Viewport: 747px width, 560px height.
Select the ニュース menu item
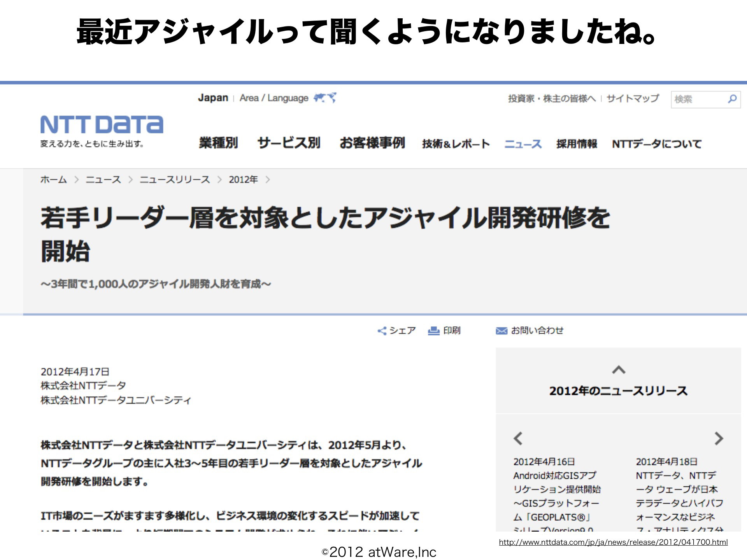tap(523, 144)
